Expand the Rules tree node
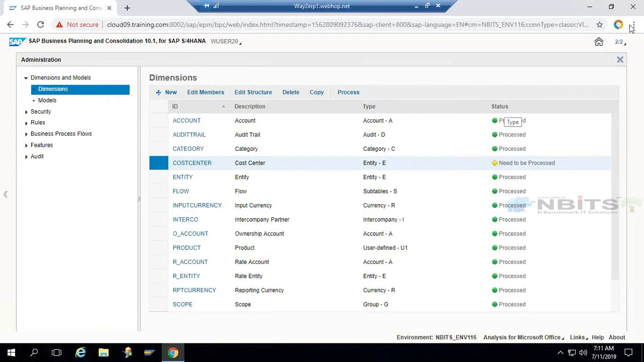 [26, 123]
